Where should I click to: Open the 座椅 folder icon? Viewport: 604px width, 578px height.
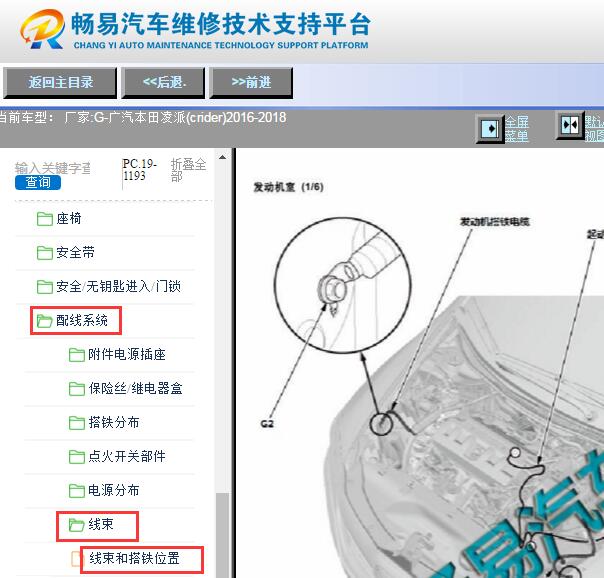click(45, 219)
